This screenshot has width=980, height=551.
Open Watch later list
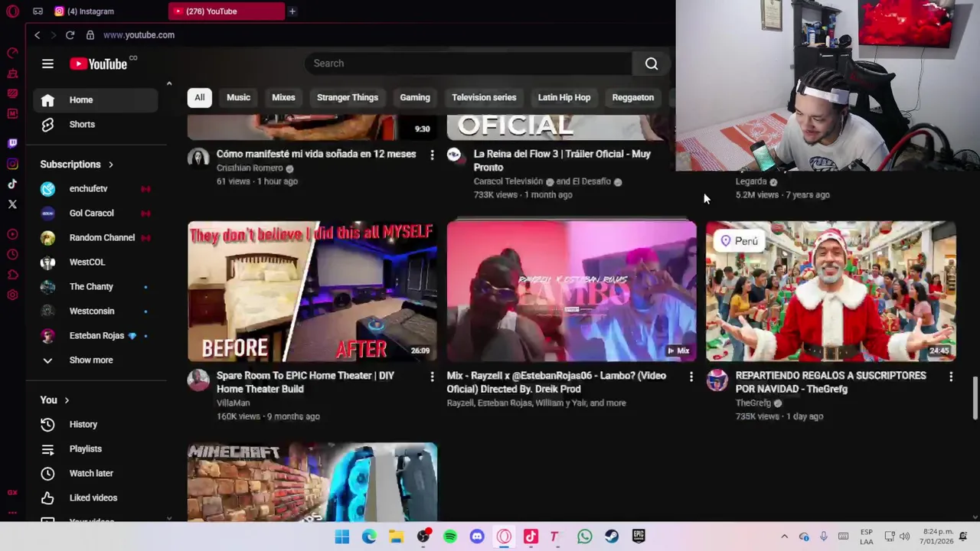click(95, 473)
